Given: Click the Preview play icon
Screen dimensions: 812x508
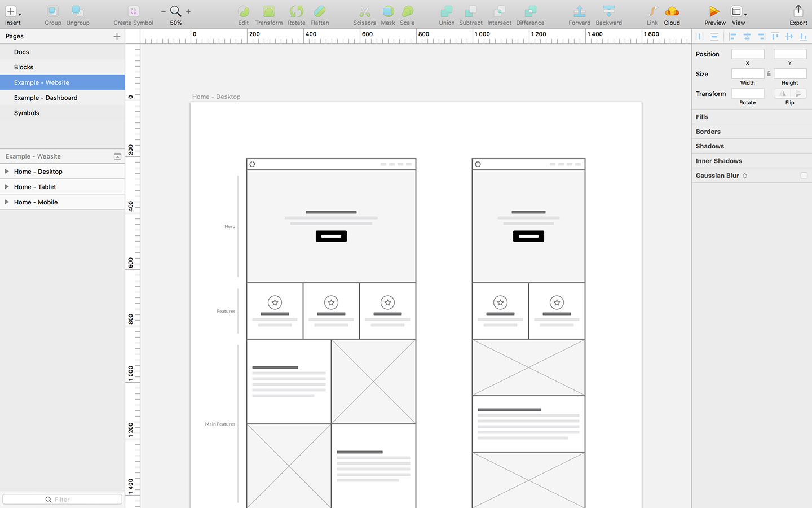Looking at the screenshot, I should pyautogui.click(x=714, y=11).
